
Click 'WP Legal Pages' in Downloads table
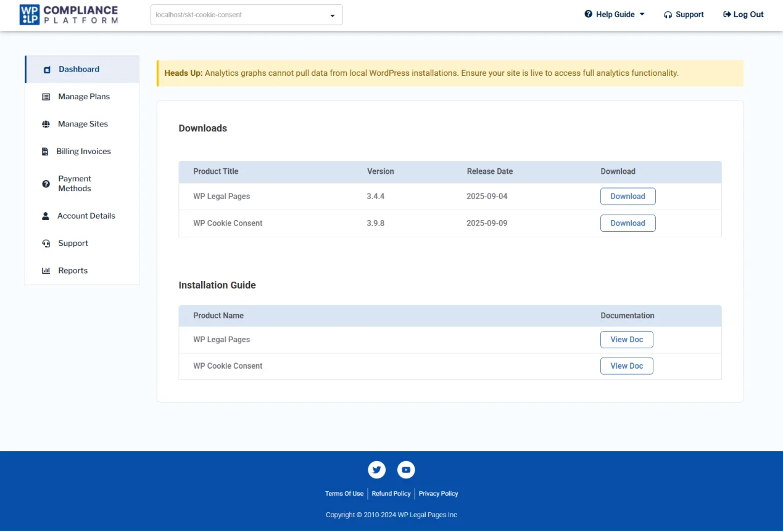222,197
